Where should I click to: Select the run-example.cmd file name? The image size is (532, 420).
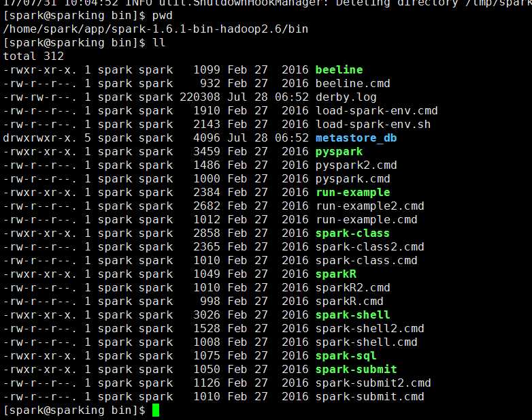366,220
